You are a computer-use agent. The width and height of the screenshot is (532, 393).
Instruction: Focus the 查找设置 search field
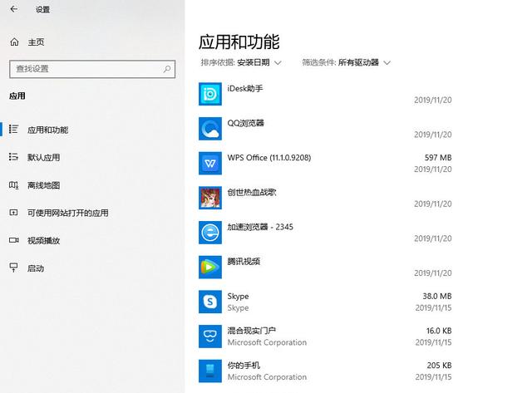92,69
